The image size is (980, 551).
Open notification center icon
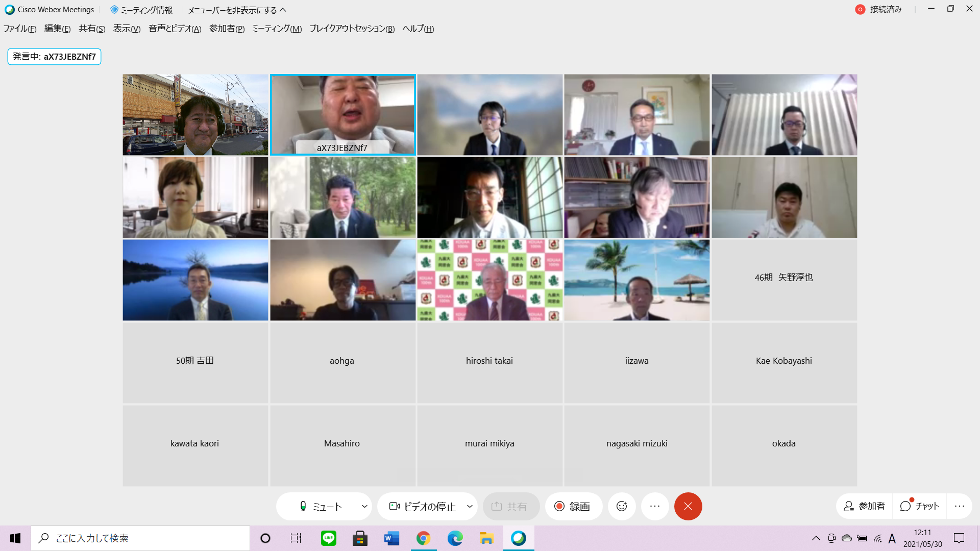click(959, 538)
